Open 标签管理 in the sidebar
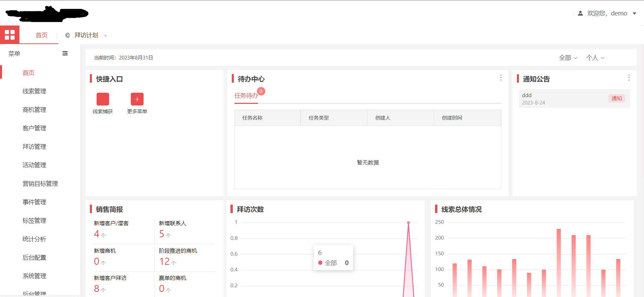 click(34, 221)
